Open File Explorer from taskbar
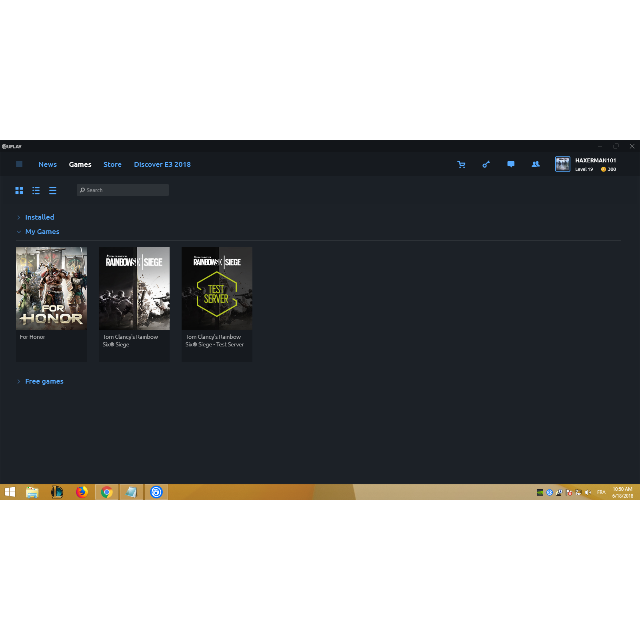 click(x=32, y=492)
